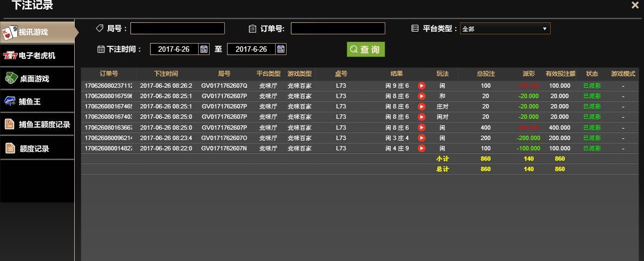Open the 桌面游戏 sidebar tab
This screenshot has width=644, height=261.
coord(37,78)
